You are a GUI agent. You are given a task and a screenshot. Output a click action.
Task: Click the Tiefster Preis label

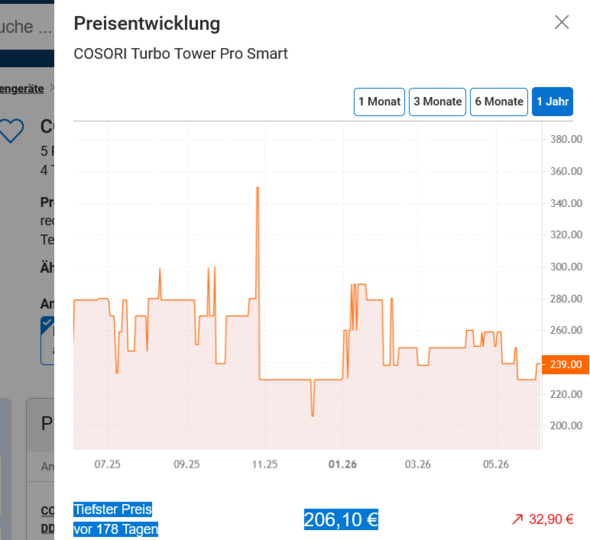point(113,509)
